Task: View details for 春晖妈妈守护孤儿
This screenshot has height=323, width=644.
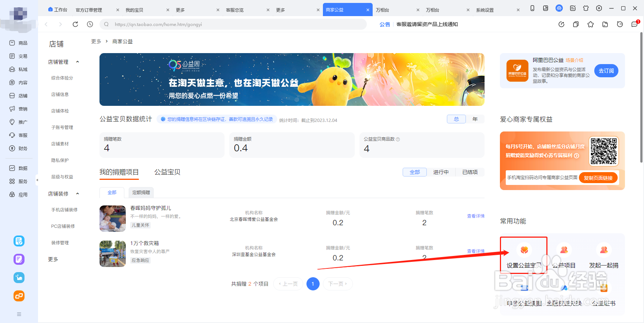Action: [x=476, y=216]
